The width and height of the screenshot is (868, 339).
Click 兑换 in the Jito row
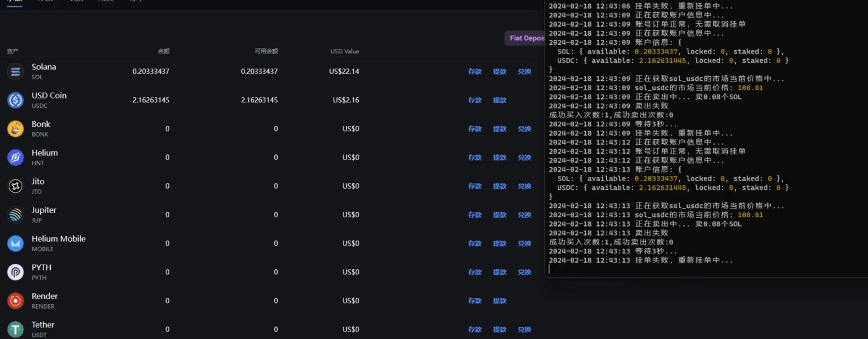coord(524,186)
